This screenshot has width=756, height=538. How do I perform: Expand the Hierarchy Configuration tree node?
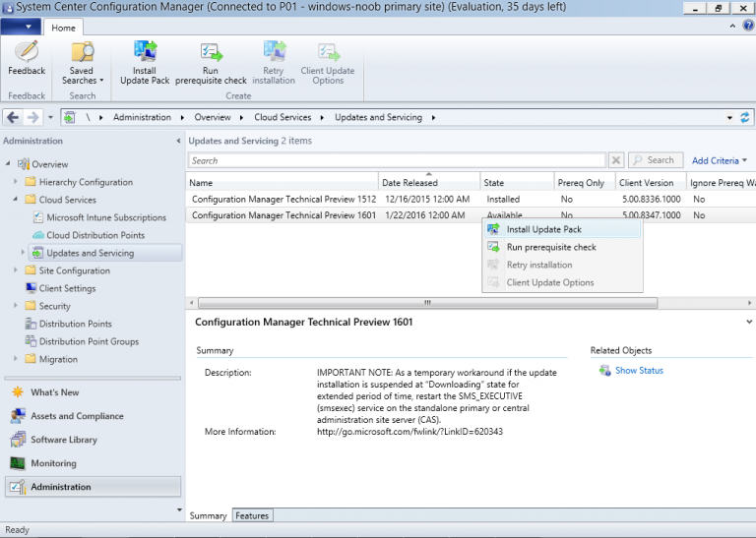(16, 182)
